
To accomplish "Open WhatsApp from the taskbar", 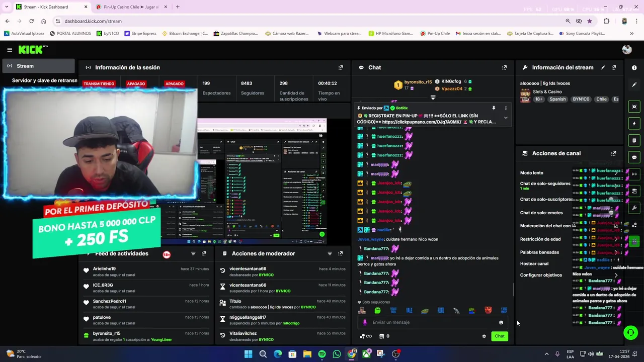I will tap(337, 354).
